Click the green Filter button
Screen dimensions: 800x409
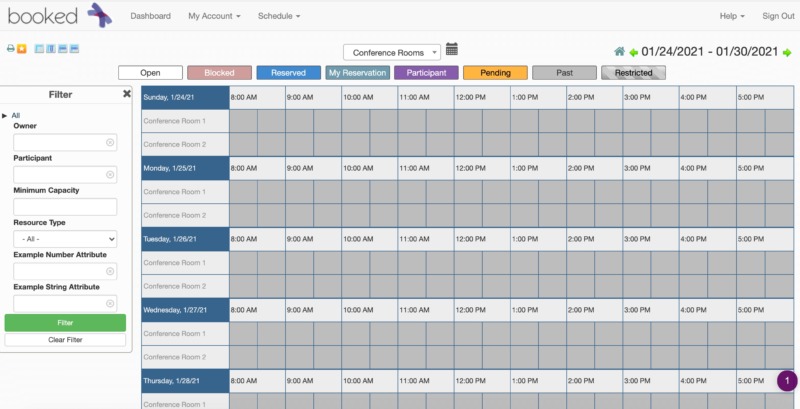click(x=65, y=322)
